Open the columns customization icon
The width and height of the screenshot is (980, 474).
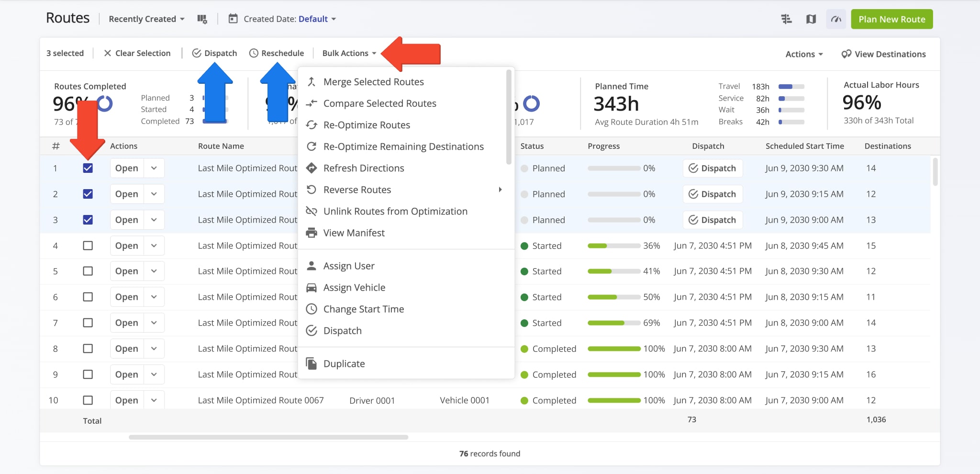[202, 19]
